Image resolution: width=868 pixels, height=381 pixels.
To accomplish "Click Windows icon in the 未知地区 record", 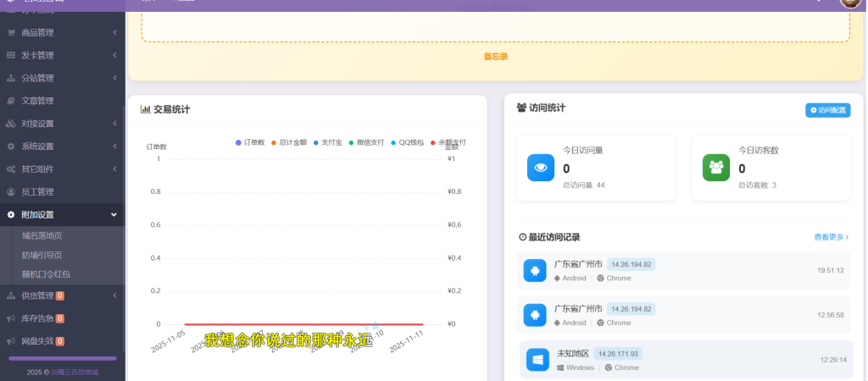I will pyautogui.click(x=537, y=360).
